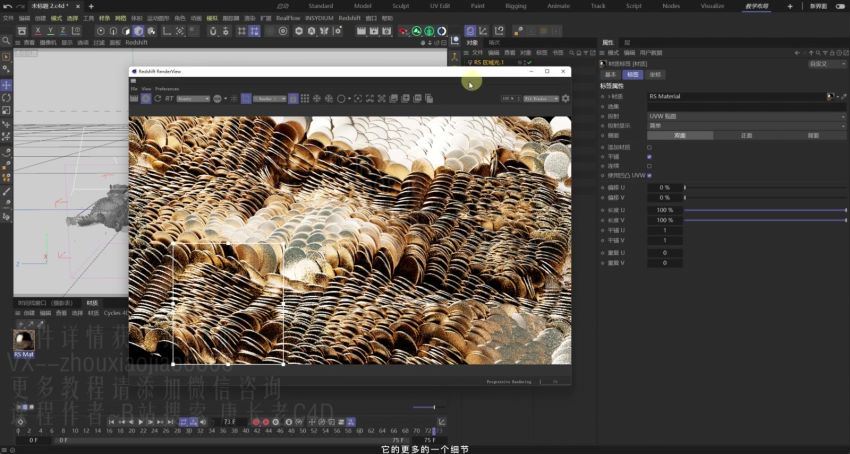This screenshot has width=850, height=454.
Task: Click the coordinate system icon beside Z axis
Action: (76, 31)
